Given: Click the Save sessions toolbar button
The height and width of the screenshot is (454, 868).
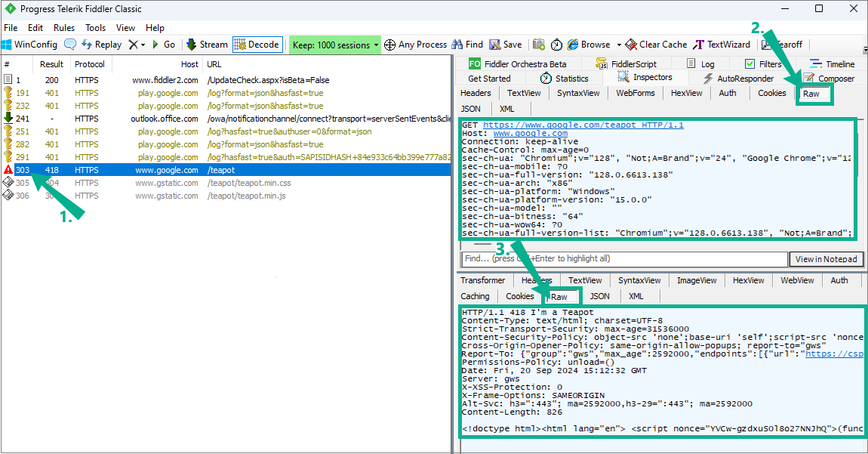Looking at the screenshot, I should pos(506,45).
